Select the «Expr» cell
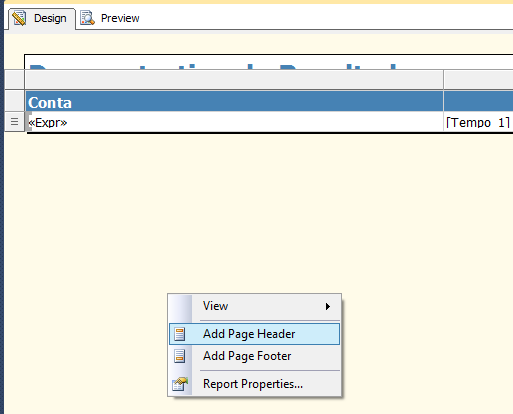513x414 pixels. click(235, 122)
